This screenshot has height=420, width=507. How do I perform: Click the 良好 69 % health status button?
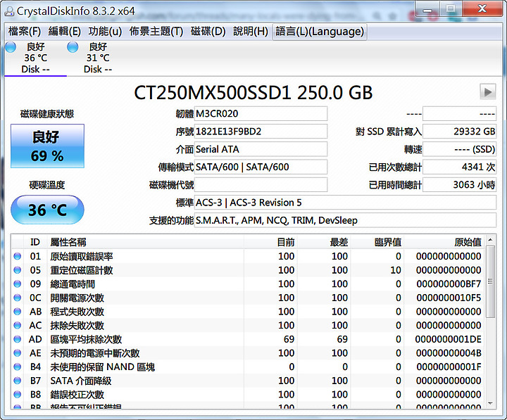[48, 146]
